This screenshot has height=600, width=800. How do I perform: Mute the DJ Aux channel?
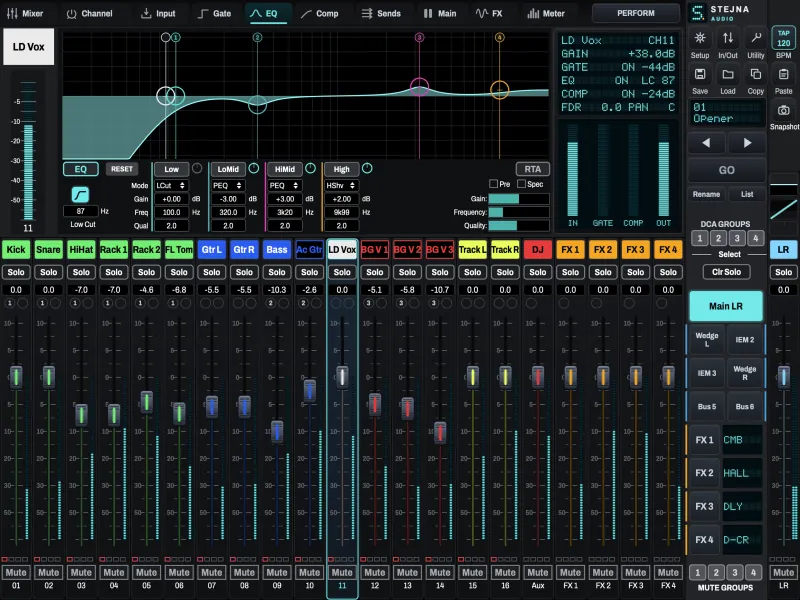point(538,572)
